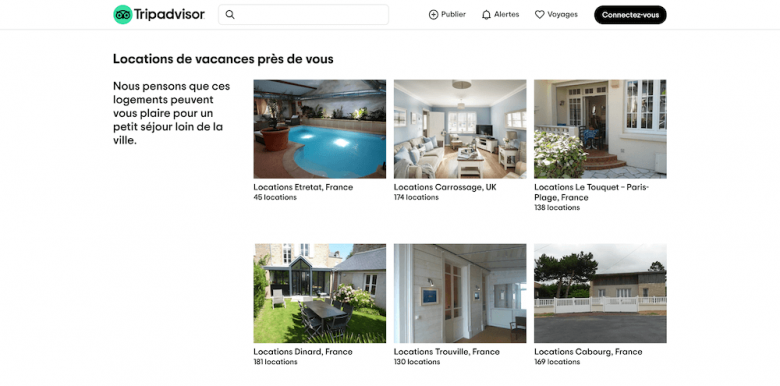Open the Cabourg white fence photo
The height and width of the screenshot is (386, 780).
click(600, 293)
